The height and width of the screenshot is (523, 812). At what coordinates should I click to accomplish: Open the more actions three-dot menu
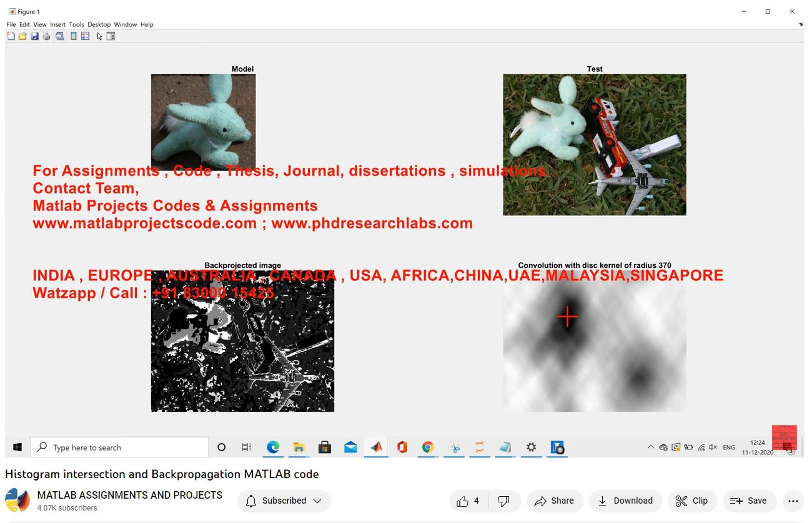click(x=793, y=501)
